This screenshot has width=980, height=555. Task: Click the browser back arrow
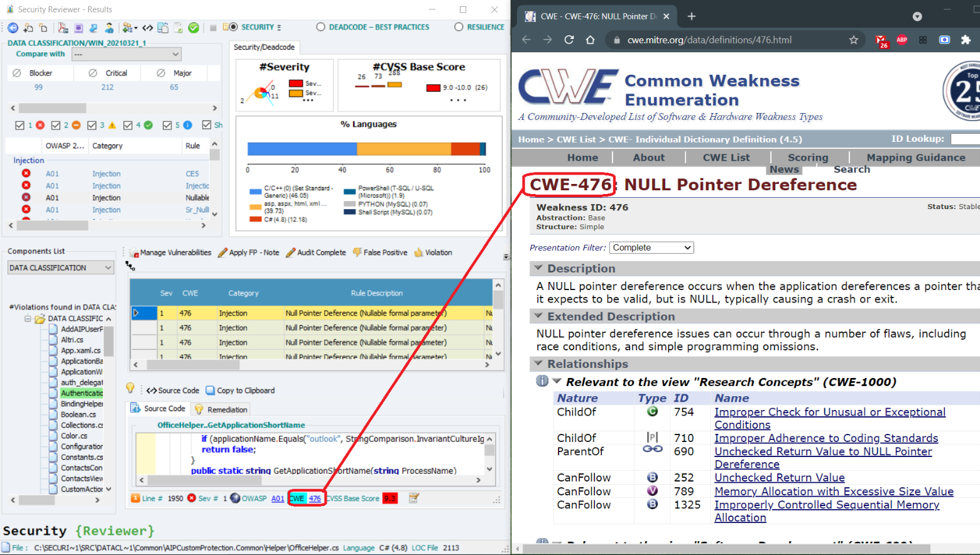coord(526,40)
